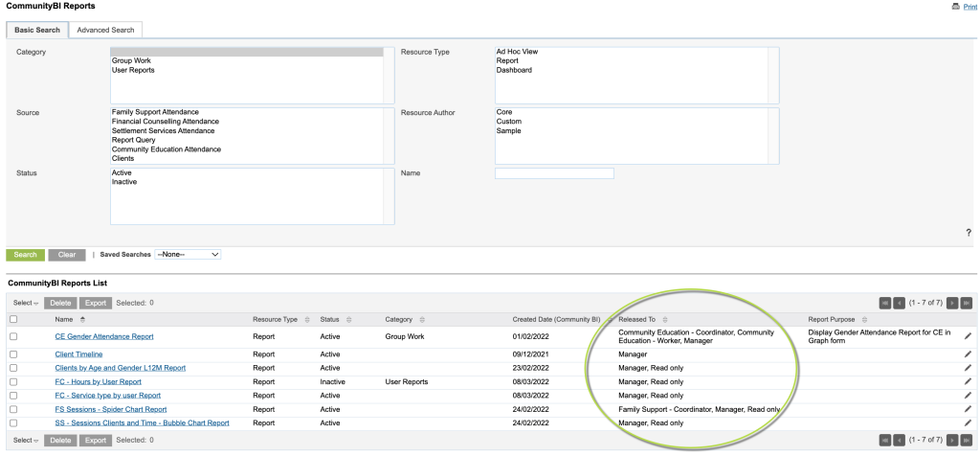Tick the select-all checkbox in table header
The image size is (980, 456).
coord(13,319)
